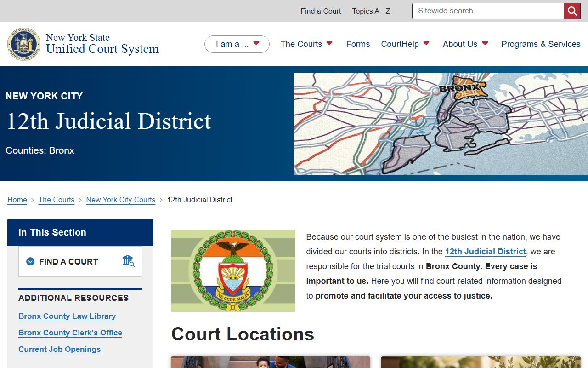Click the Court Locations heading
Viewport: 588px width, 368px height.
click(243, 334)
